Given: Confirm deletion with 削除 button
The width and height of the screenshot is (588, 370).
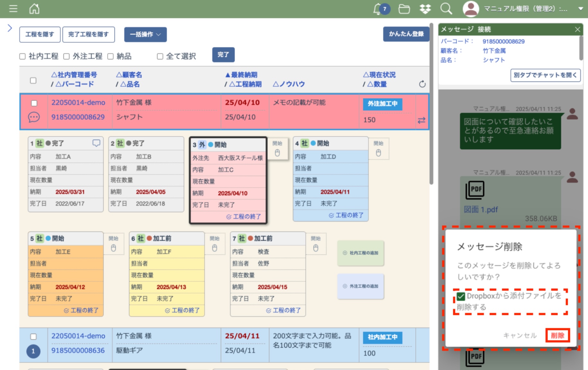Looking at the screenshot, I should (x=557, y=336).
